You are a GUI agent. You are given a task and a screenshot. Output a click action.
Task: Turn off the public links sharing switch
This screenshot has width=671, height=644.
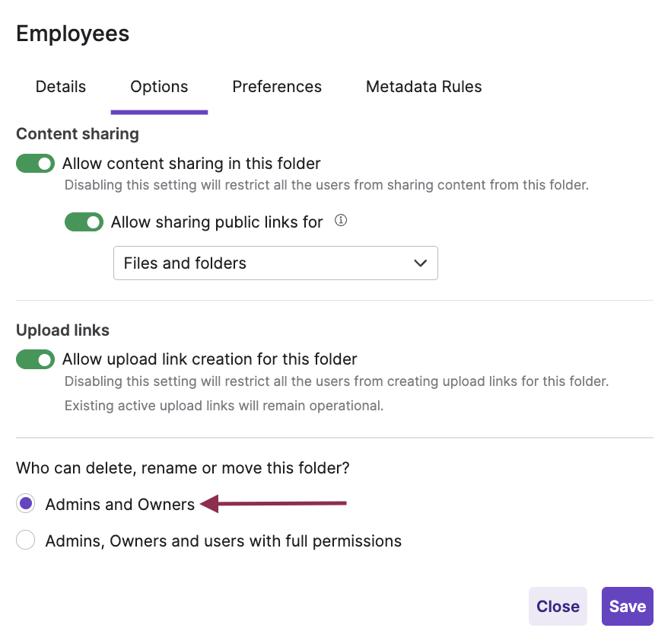[x=84, y=222]
